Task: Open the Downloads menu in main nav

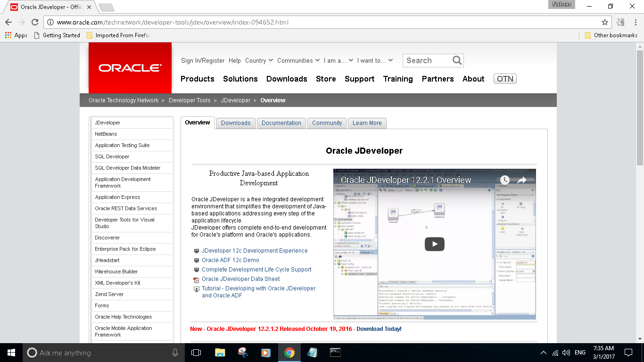Action: [287, 79]
